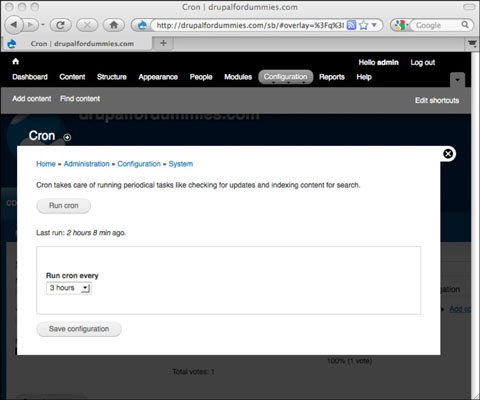Open the People menu item
Screen dimensions: 480x400
point(201,77)
